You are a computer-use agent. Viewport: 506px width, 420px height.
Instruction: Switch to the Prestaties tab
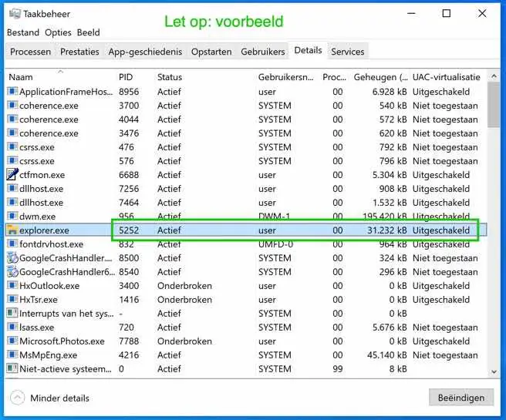(x=79, y=52)
